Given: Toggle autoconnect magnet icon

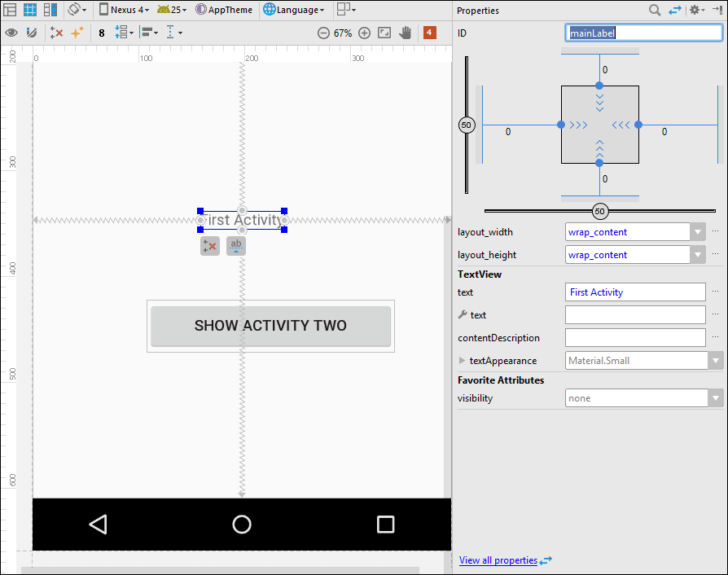Looking at the screenshot, I should click(31, 33).
